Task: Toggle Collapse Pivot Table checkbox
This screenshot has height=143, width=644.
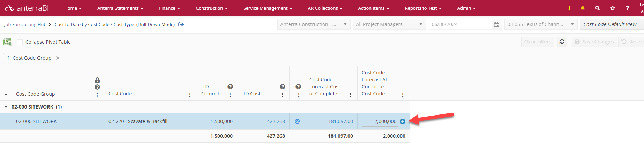Action: tap(20, 42)
